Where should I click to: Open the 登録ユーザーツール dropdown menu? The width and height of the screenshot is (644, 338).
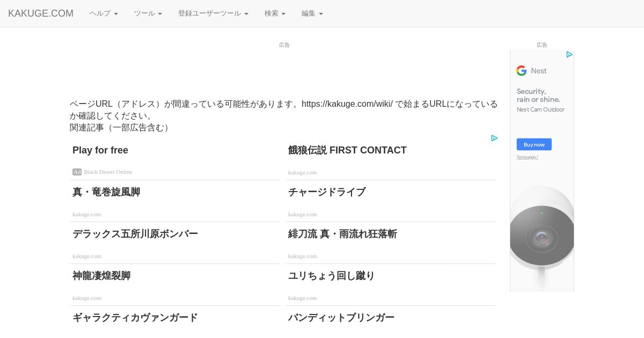(213, 13)
